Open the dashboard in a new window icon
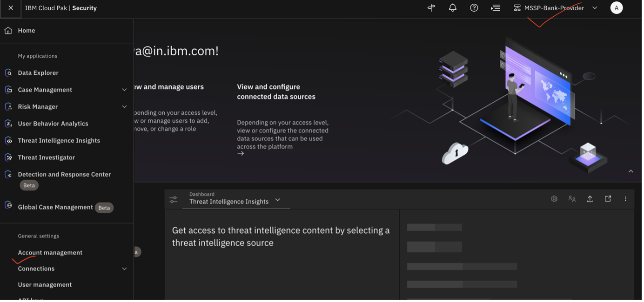Viewport: 644px width, 302px height. coord(608,198)
